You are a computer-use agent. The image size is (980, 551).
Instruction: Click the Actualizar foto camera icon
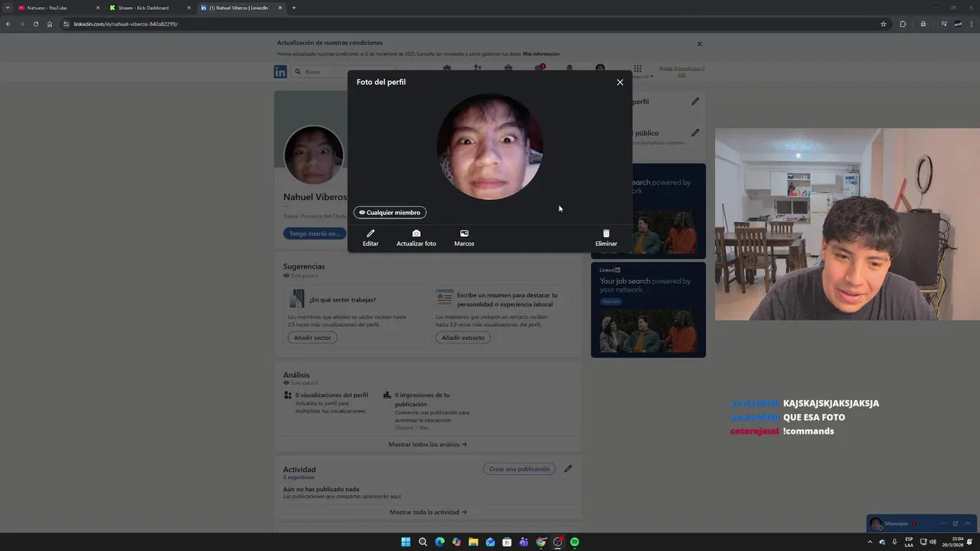coord(416,233)
